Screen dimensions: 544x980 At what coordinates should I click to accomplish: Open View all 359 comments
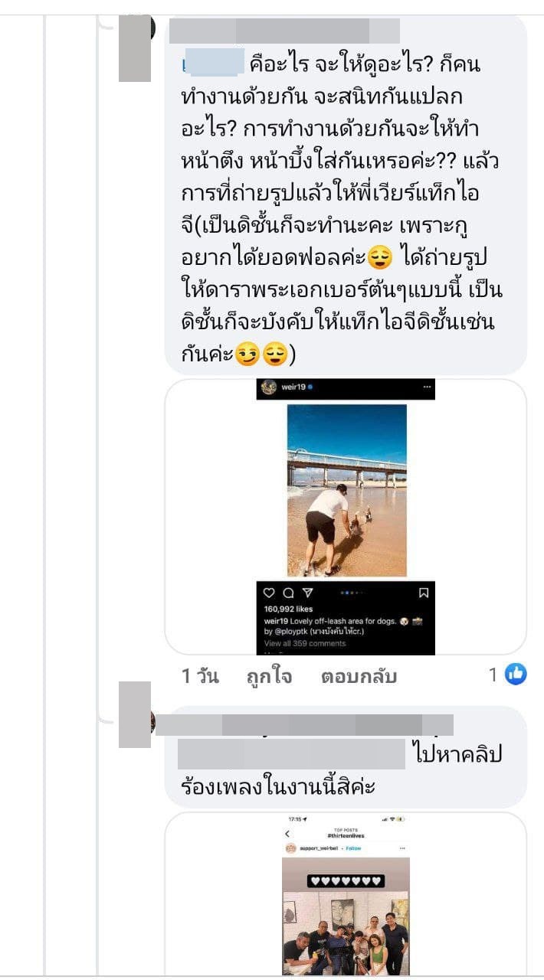pos(304,644)
